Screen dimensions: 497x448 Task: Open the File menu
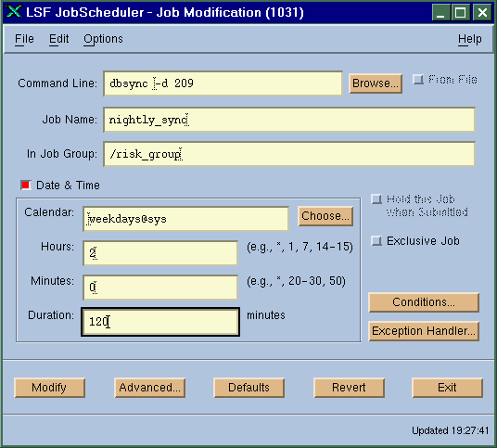pyautogui.click(x=24, y=39)
